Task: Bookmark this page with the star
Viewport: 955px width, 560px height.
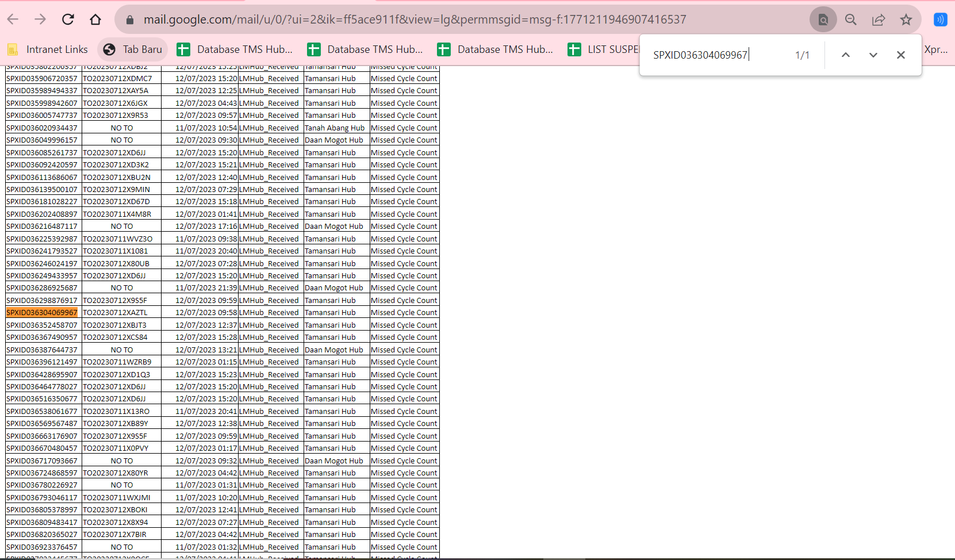Action: click(x=906, y=20)
